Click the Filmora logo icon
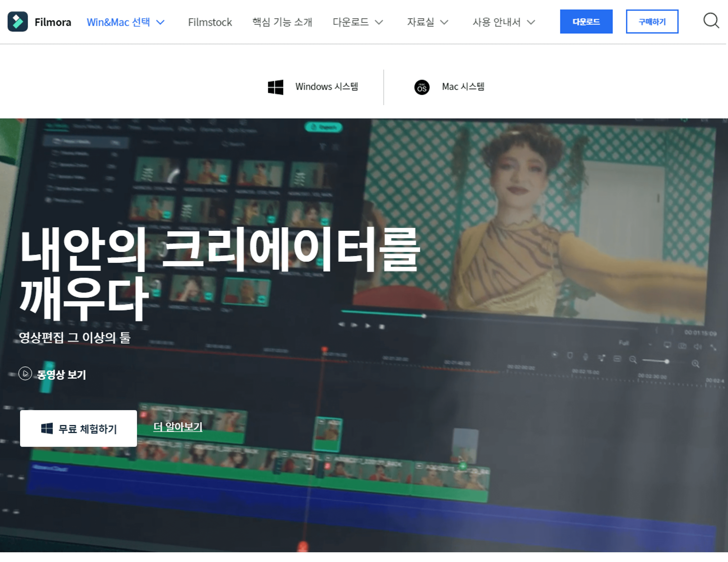The height and width of the screenshot is (562, 728). [18, 22]
